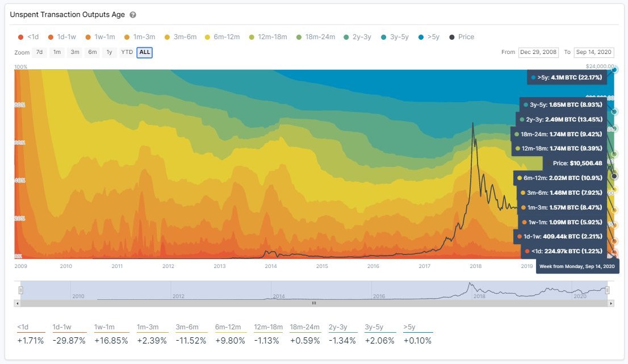Select the YTD zoom range
Image resolution: width=628 pixels, height=364 pixels.
pos(127,52)
